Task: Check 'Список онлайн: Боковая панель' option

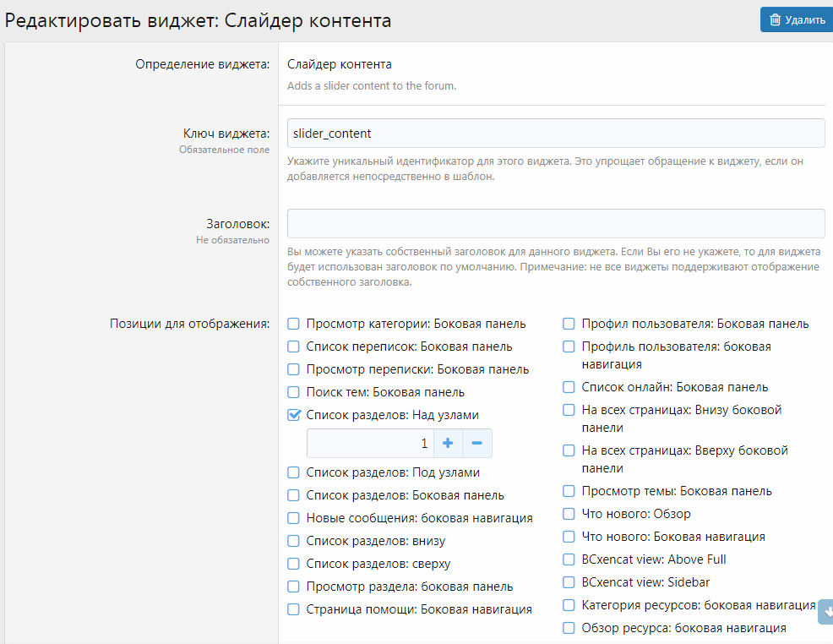Action: click(x=569, y=387)
